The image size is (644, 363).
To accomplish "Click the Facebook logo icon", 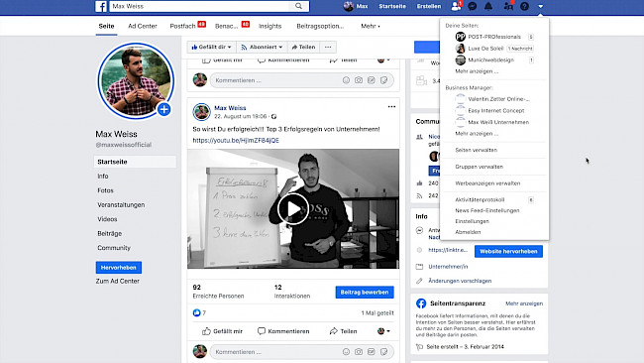I will click(x=101, y=6).
